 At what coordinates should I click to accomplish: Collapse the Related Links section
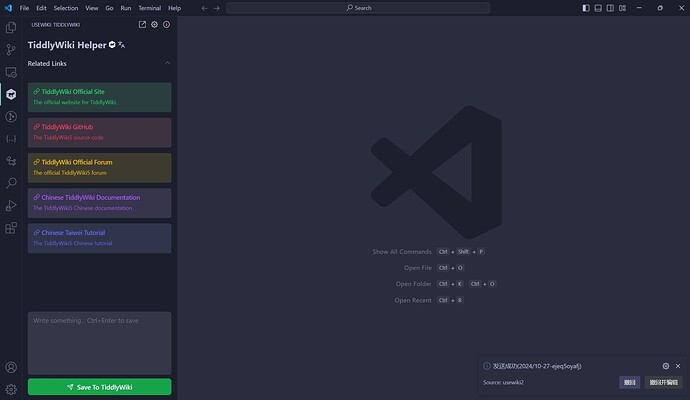[x=168, y=63]
